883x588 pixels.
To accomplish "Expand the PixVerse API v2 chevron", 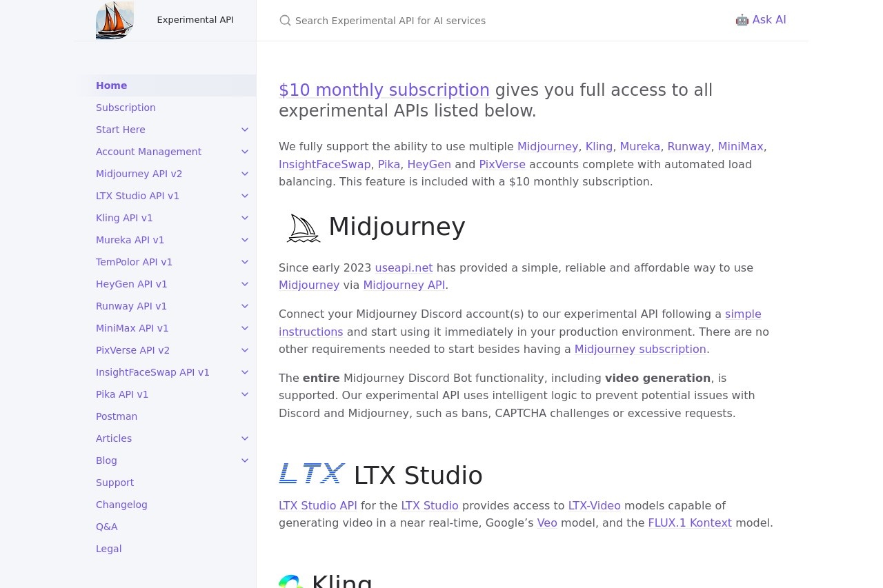I will pos(245,350).
